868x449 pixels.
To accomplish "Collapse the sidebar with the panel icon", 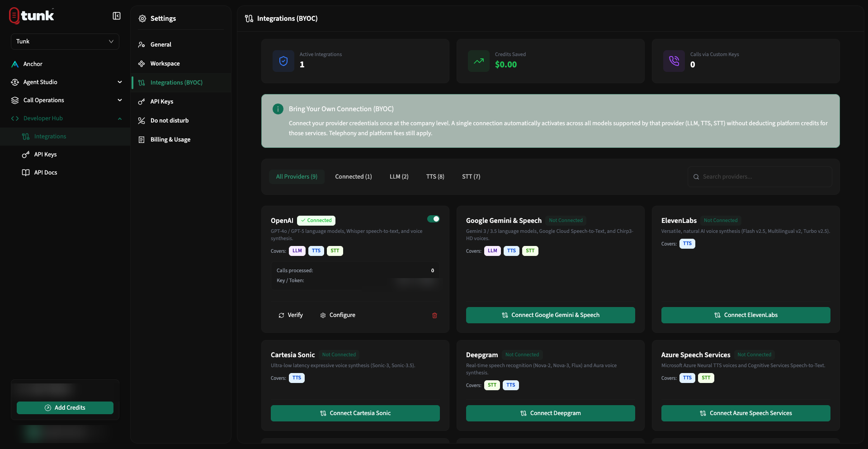I will pyautogui.click(x=117, y=16).
